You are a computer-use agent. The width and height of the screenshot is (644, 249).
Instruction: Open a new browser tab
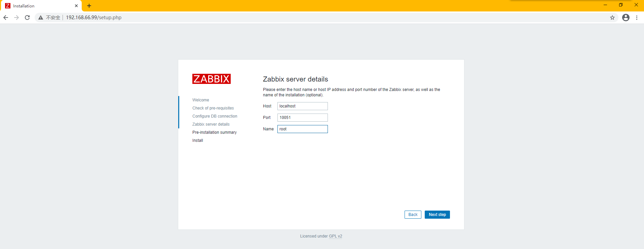(89, 6)
